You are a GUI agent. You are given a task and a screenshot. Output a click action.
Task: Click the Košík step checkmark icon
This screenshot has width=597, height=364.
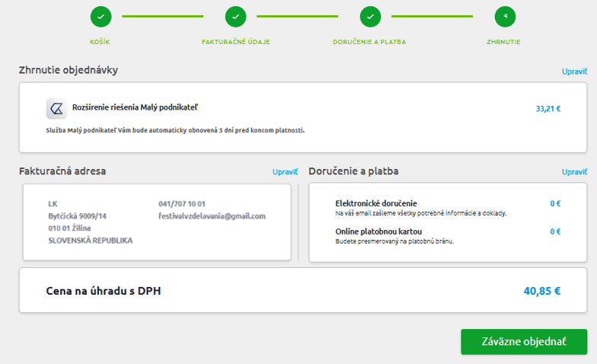coord(101,16)
